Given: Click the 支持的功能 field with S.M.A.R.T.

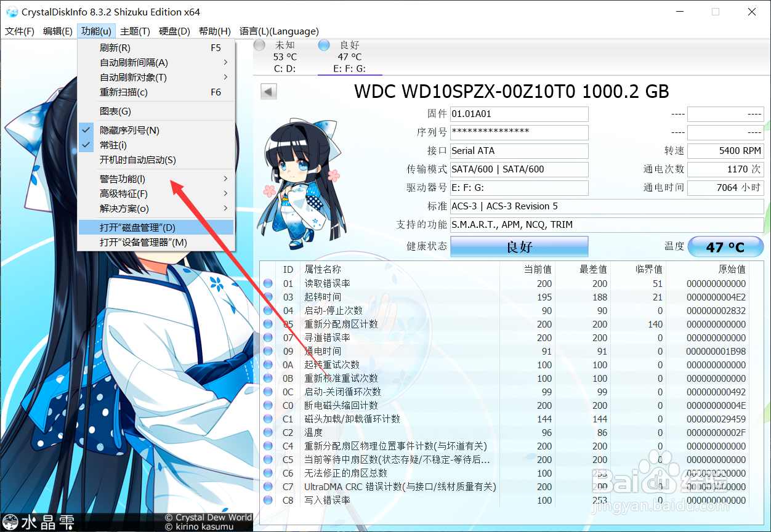Looking at the screenshot, I should click(x=607, y=225).
